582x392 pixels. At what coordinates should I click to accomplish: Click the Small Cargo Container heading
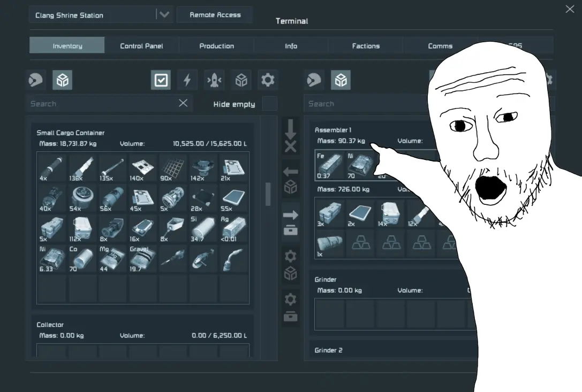pos(71,133)
